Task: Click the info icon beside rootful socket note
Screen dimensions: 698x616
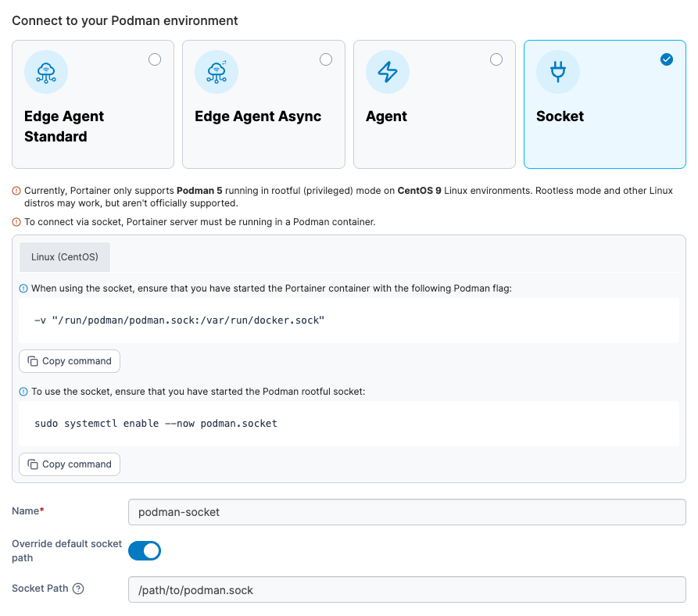Action: pos(23,392)
